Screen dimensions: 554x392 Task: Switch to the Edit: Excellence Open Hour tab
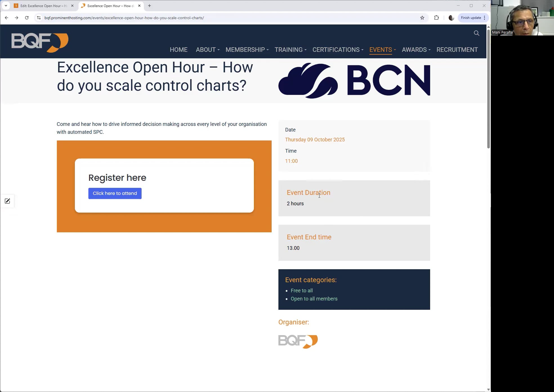point(42,6)
